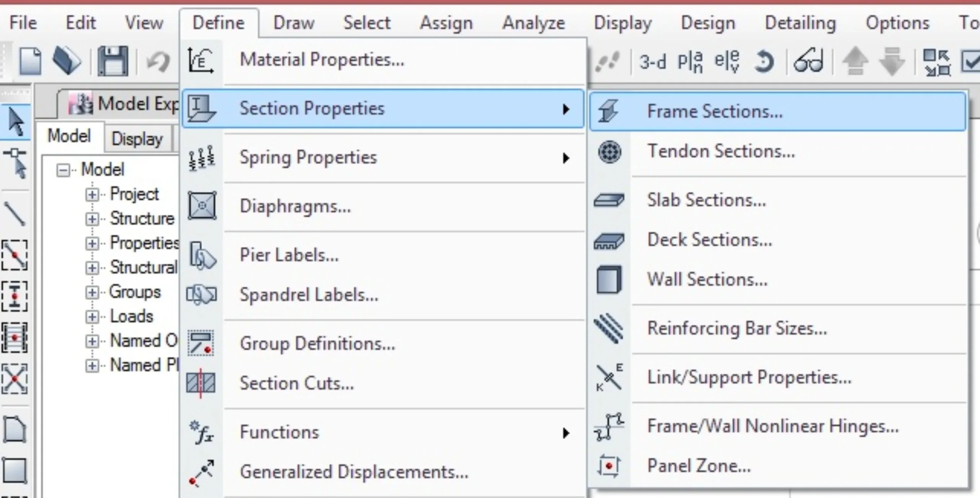Choose Material Properties in Define menu
980x498 pixels.
pos(322,60)
